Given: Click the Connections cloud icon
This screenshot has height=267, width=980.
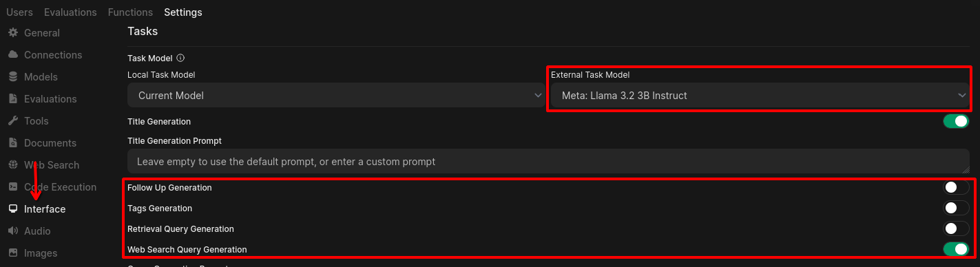Looking at the screenshot, I should [x=12, y=55].
